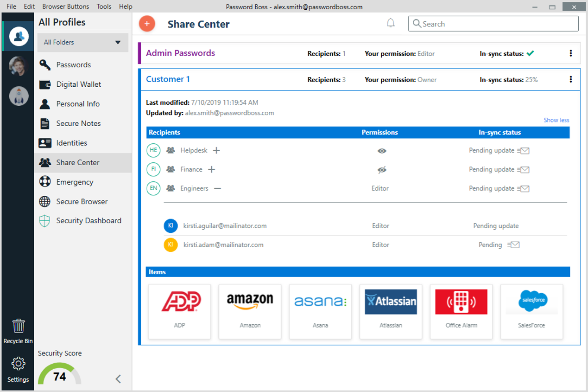
Task: Click kirsti.adam yellow KI avatar
Action: pos(171,245)
